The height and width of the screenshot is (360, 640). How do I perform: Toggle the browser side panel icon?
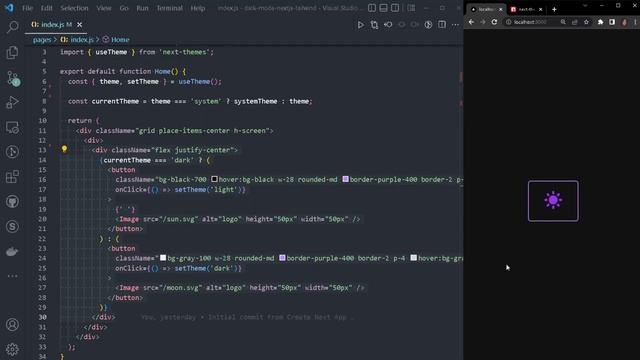(612, 22)
